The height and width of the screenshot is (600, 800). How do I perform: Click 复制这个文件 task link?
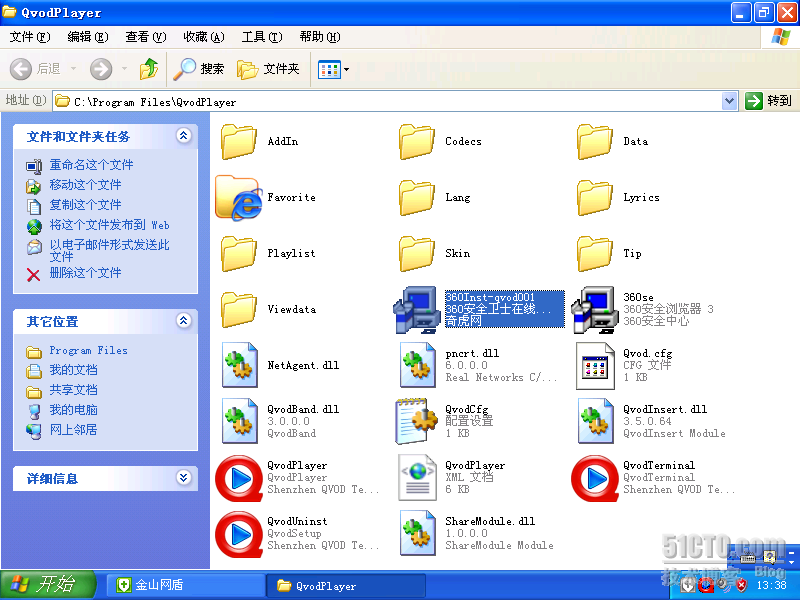click(x=85, y=205)
